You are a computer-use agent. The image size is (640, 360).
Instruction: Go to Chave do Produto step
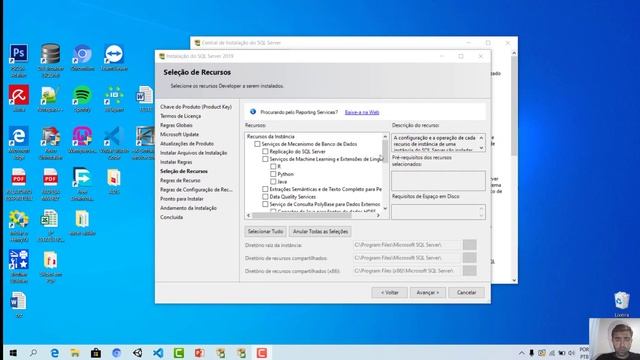click(x=196, y=107)
